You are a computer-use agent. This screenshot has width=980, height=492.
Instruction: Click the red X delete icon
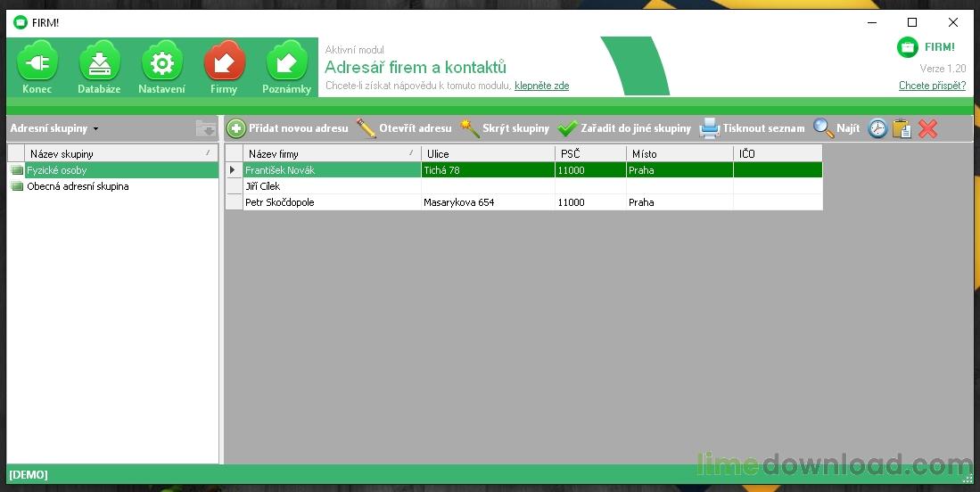pos(928,128)
